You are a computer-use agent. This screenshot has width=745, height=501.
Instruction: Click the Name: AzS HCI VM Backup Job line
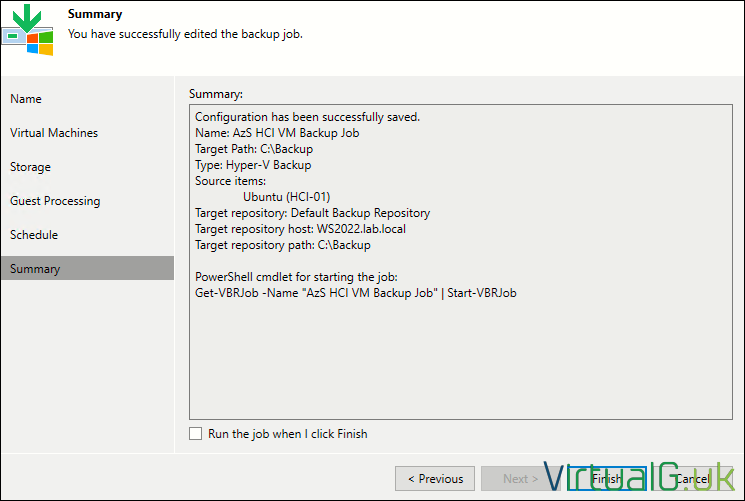tap(277, 133)
